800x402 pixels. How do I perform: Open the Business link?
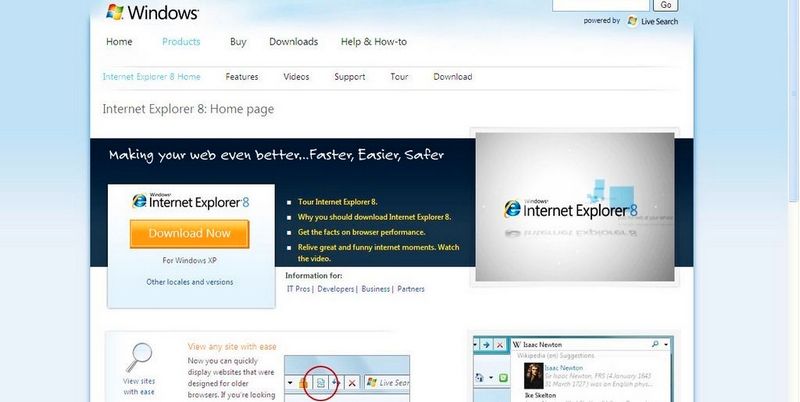click(376, 289)
